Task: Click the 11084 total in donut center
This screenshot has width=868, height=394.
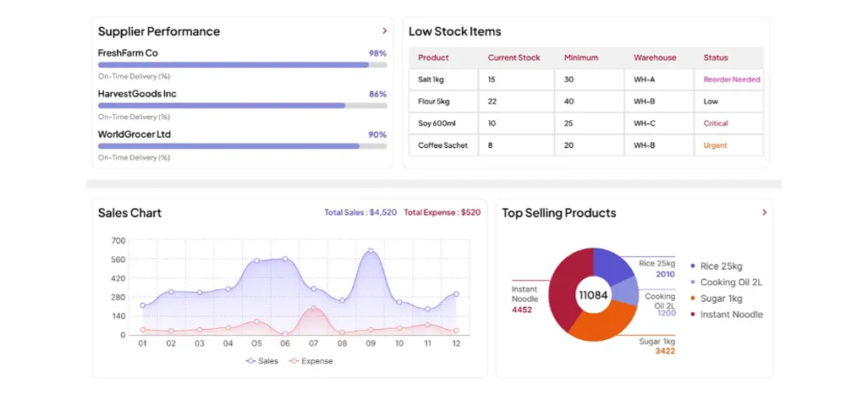Action: 593,295
